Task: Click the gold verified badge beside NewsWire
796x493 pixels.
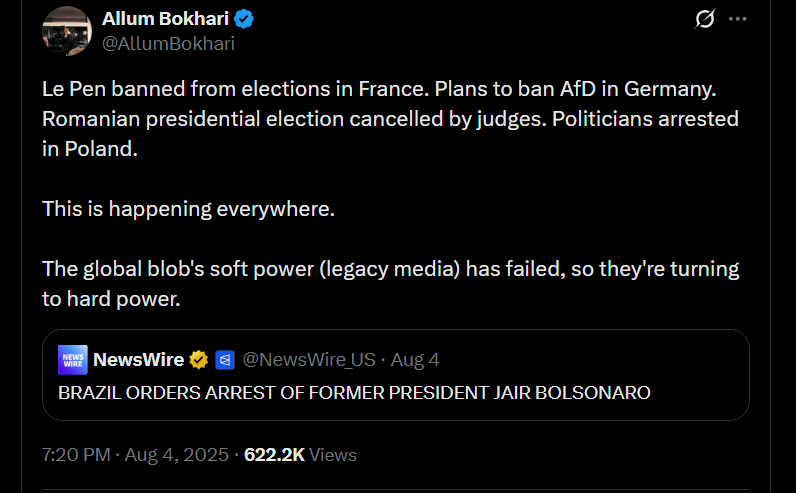Action: point(198,360)
